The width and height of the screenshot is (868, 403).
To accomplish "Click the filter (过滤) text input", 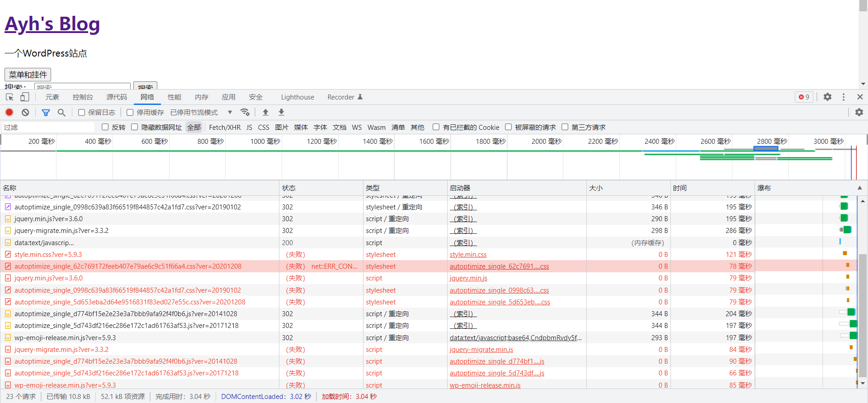I will [49, 128].
